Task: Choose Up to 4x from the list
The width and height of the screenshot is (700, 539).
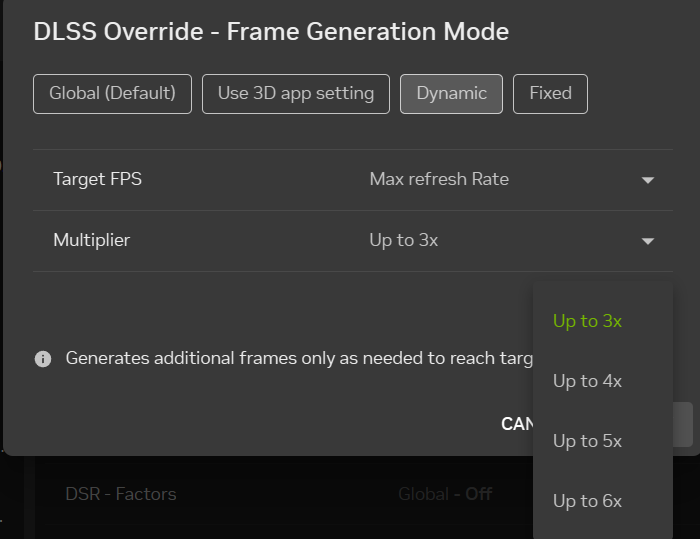Action: [588, 381]
